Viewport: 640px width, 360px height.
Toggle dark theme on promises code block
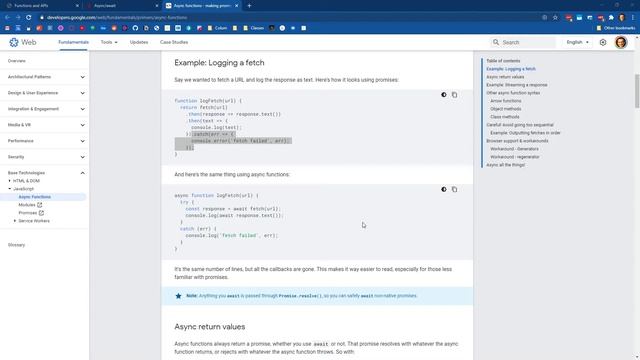444,95
